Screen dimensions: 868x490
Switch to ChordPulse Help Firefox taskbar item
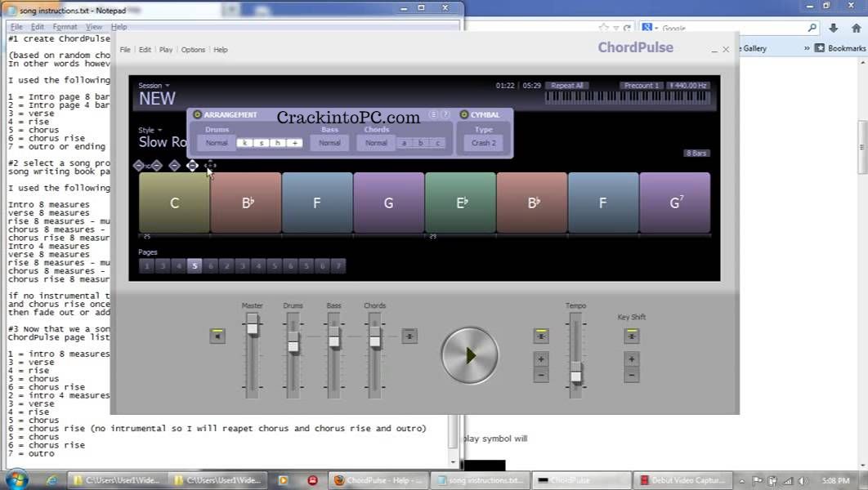point(378,480)
